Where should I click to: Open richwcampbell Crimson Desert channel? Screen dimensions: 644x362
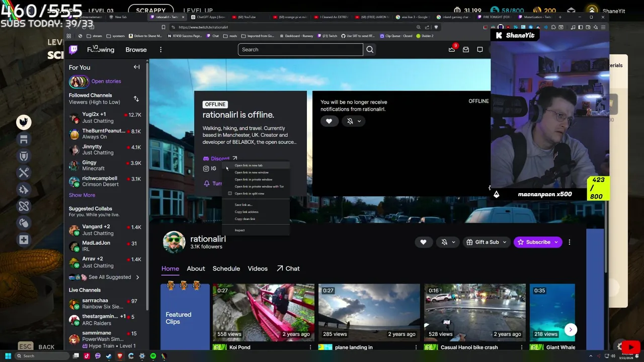[106, 181]
